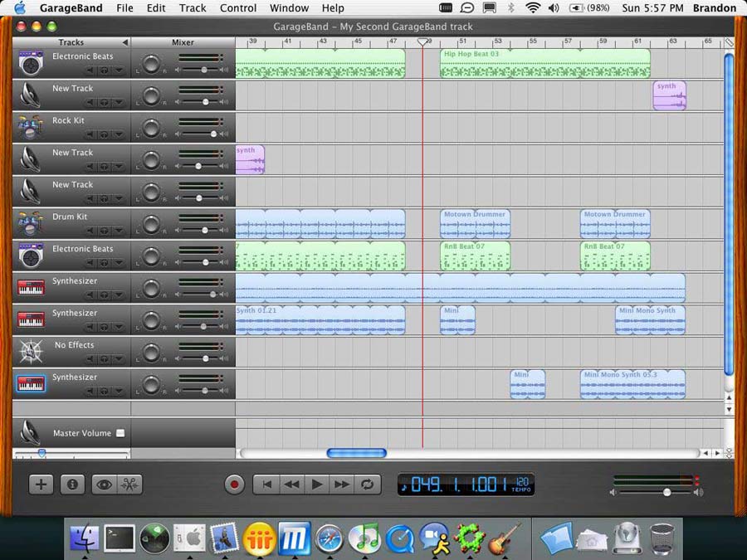The width and height of the screenshot is (747, 560).
Task: Mute Electronic Beats track containing Hip Hop Beat 03
Action: point(90,70)
